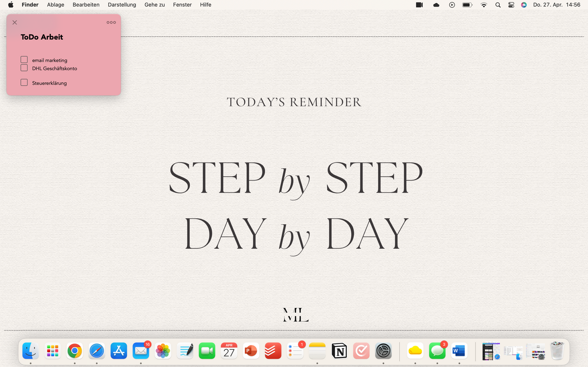Tick the DHL Geschäftskonto checkbox
The image size is (588, 367).
coord(24,68)
